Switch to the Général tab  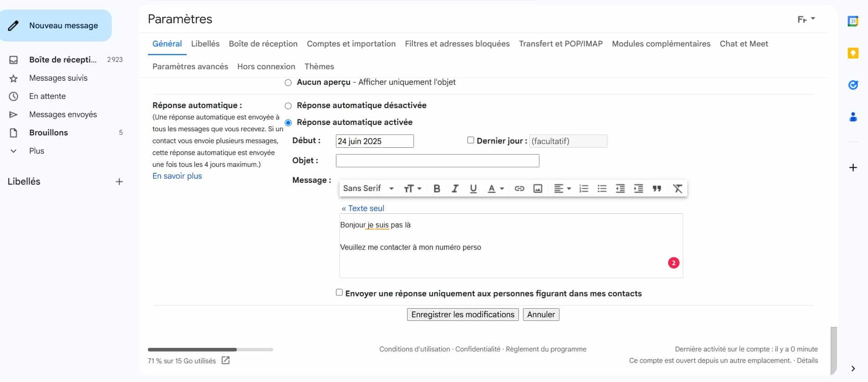click(167, 44)
